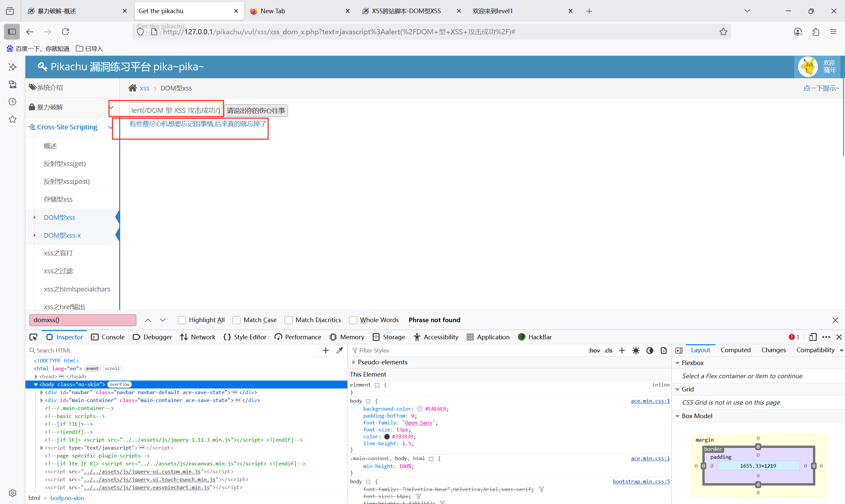Open the Firefox application menu

tap(833, 32)
